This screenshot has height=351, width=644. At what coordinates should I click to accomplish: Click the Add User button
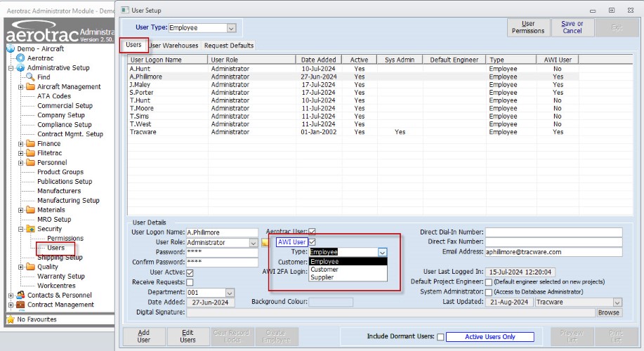pos(144,336)
